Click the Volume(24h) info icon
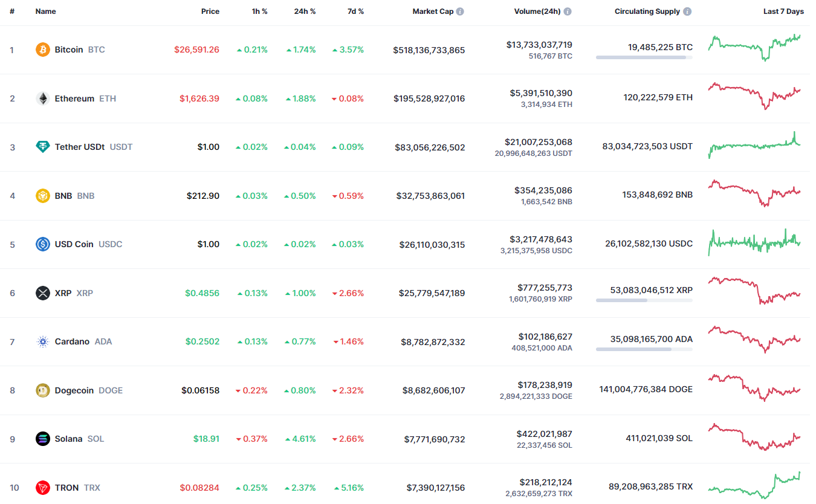Image resolution: width=816 pixels, height=504 pixels. (568, 11)
